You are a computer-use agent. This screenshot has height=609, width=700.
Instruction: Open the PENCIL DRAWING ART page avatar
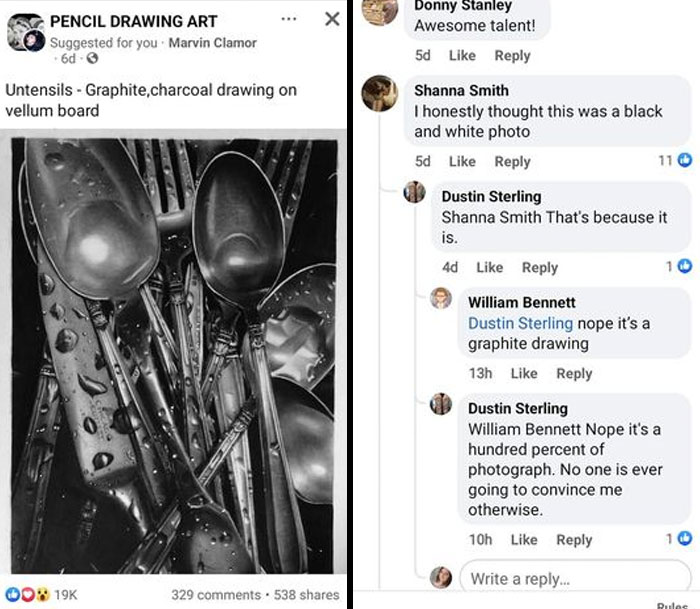[25, 32]
